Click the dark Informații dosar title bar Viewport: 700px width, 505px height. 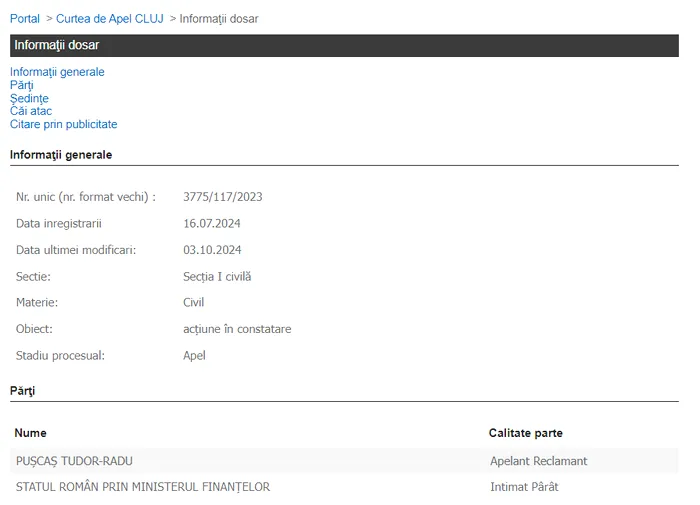(344, 45)
